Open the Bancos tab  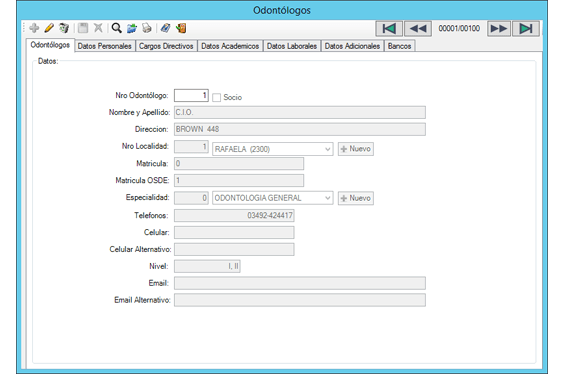399,46
